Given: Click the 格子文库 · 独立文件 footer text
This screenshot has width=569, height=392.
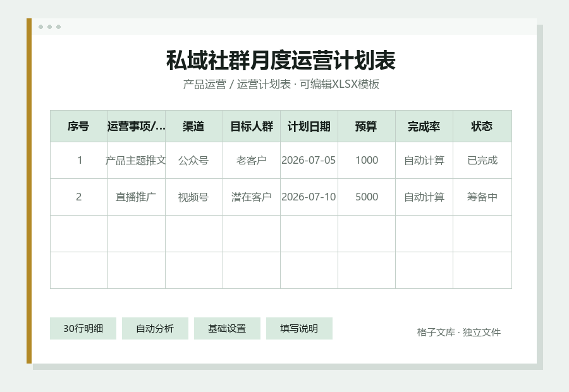Looking at the screenshot, I should (459, 332).
